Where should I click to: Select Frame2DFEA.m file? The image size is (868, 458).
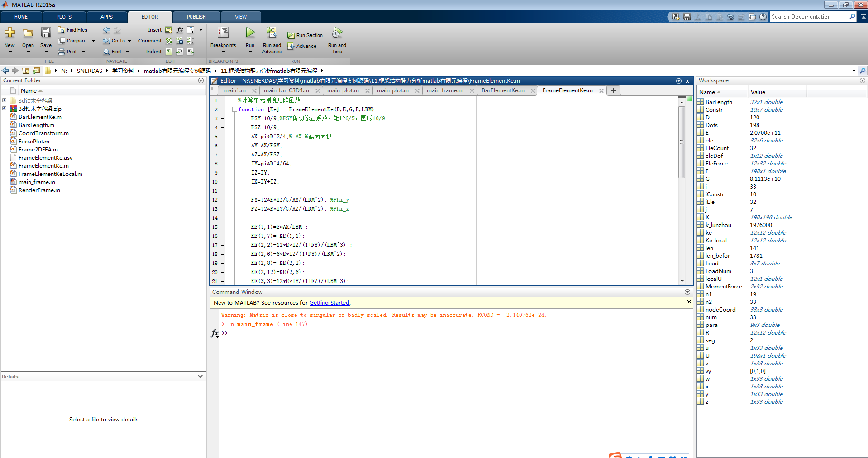38,149
